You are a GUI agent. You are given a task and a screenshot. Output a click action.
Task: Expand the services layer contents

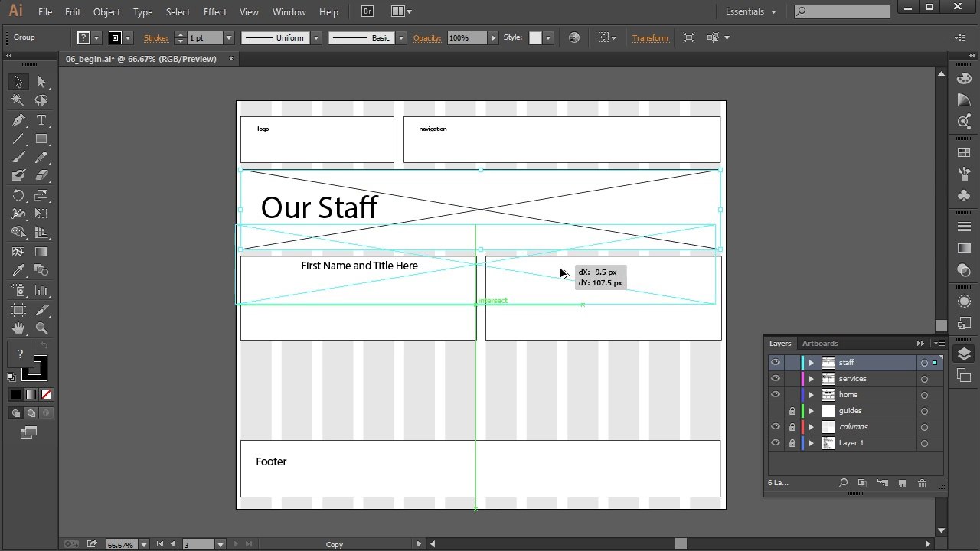coord(812,379)
